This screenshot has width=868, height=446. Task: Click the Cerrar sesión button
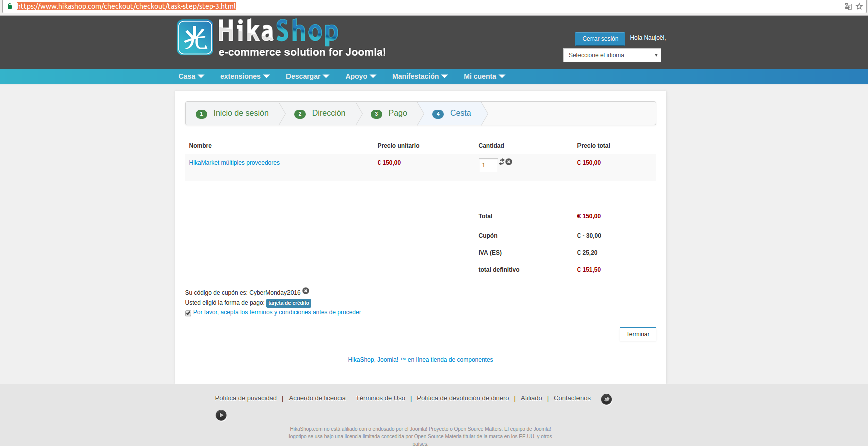(x=600, y=39)
